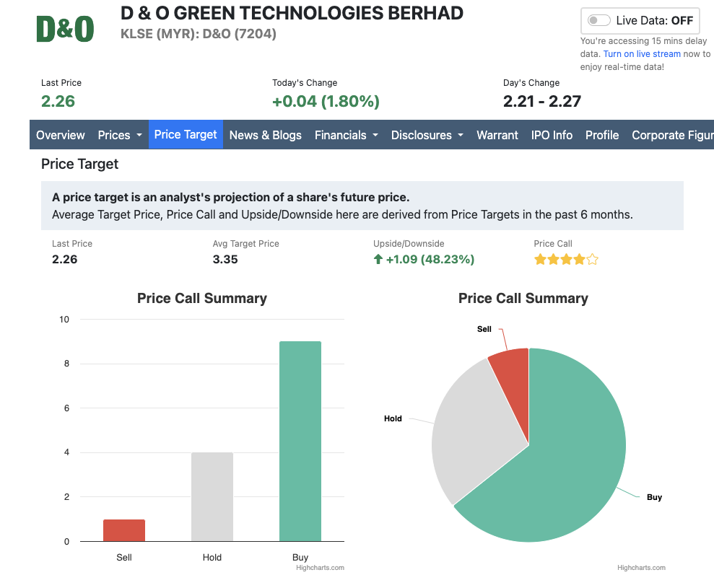This screenshot has width=714, height=588.
Task: Expand the Prices dropdown menu
Action: click(x=120, y=135)
